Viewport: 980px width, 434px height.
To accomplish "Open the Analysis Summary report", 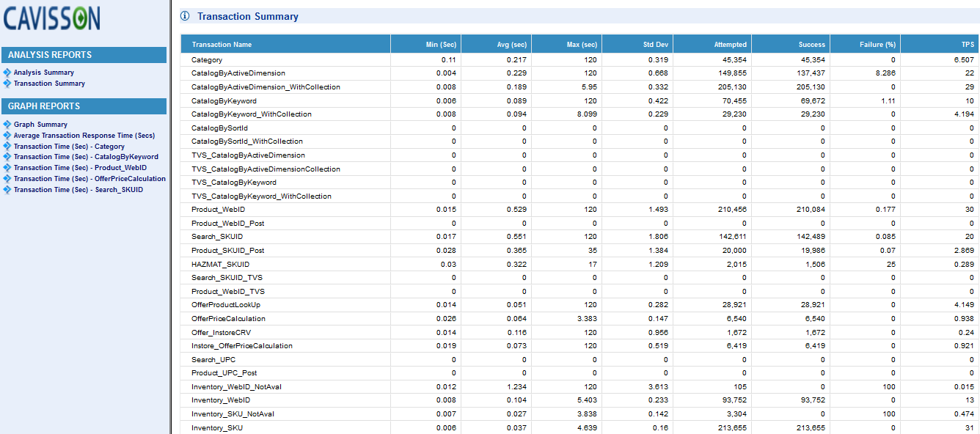I will (x=44, y=73).
